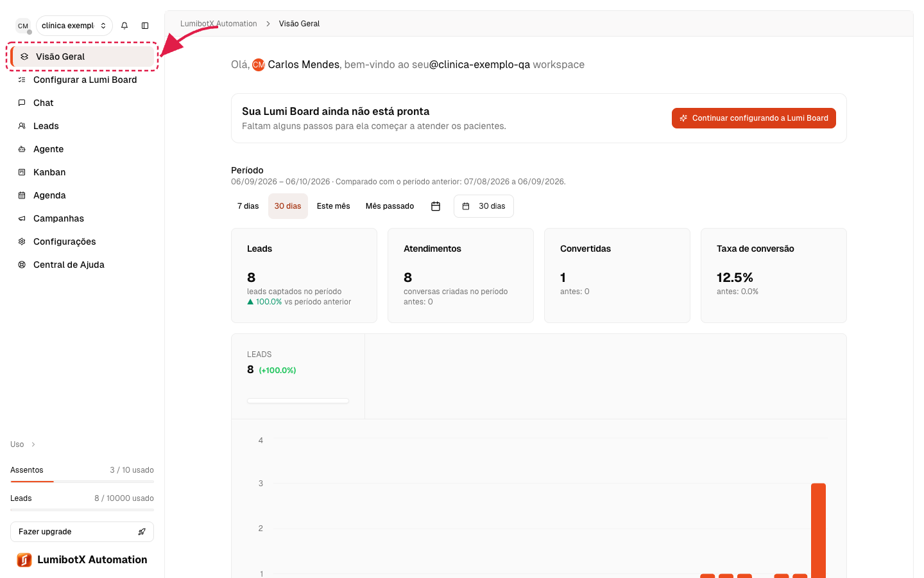The width and height of the screenshot is (924, 578).
Task: Click the LEADS chart progress bar
Action: pos(298,401)
